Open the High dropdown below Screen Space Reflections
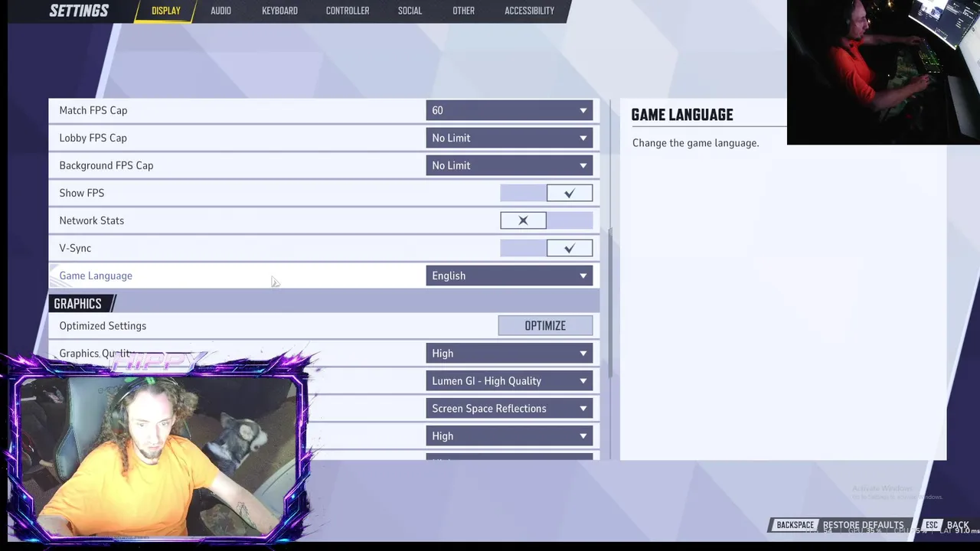 (509, 436)
